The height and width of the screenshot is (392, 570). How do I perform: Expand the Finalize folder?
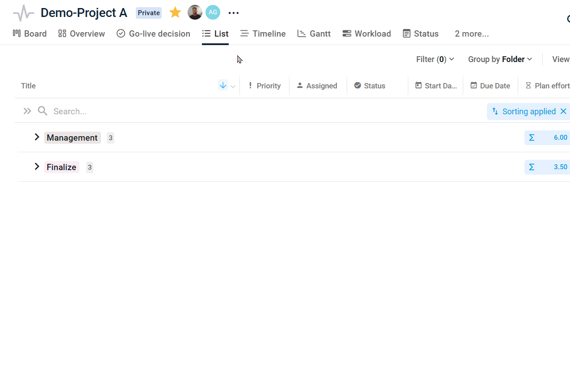[37, 167]
